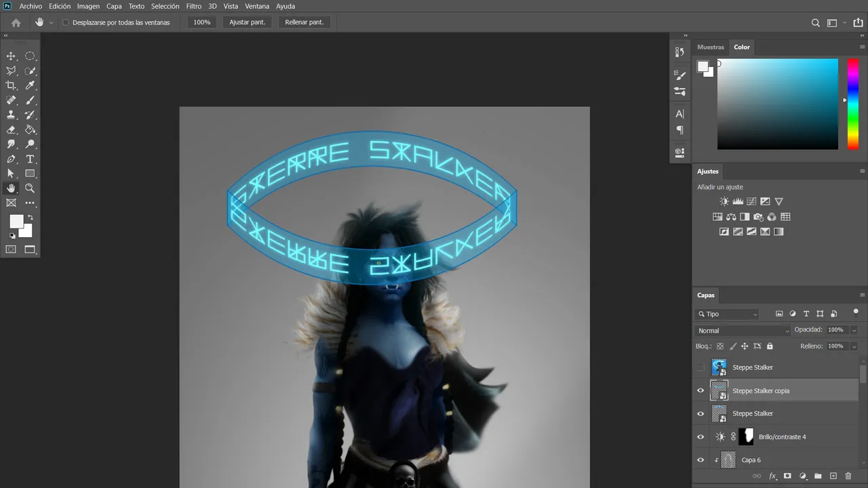Select the Spot Healing Brush tool
Screen dimensions: 868x488
click(x=11, y=100)
